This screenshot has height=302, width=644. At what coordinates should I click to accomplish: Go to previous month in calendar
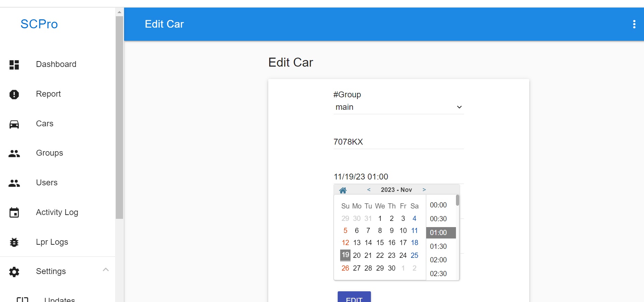tap(369, 190)
